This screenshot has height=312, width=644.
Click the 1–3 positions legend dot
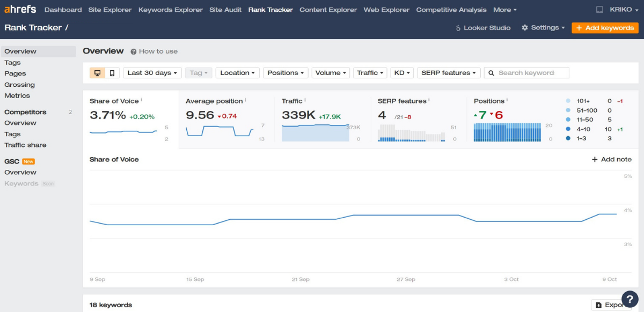point(568,138)
